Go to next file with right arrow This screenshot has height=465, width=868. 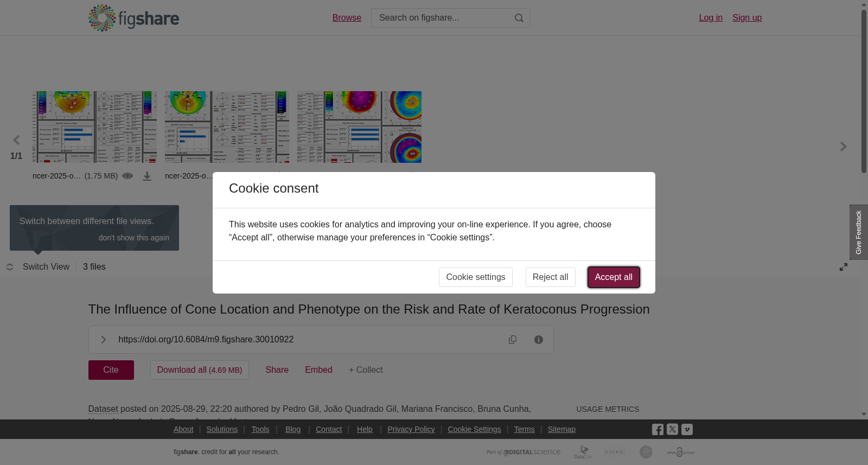844,146
